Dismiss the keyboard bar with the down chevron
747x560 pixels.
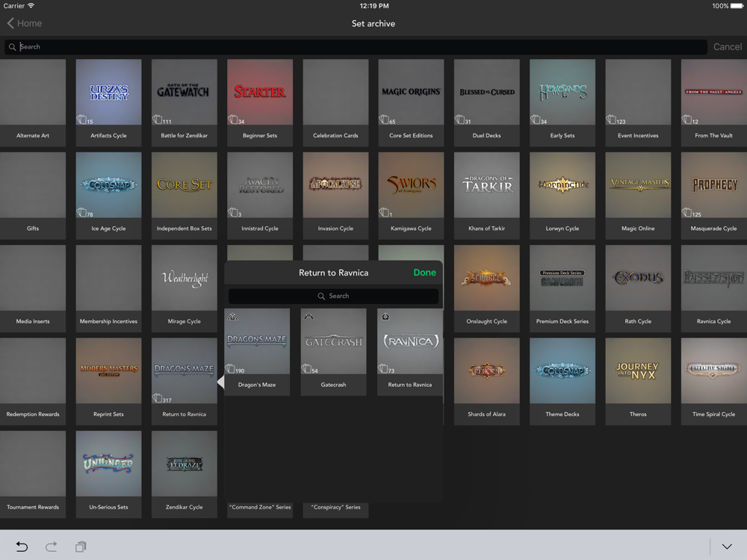tap(727, 547)
